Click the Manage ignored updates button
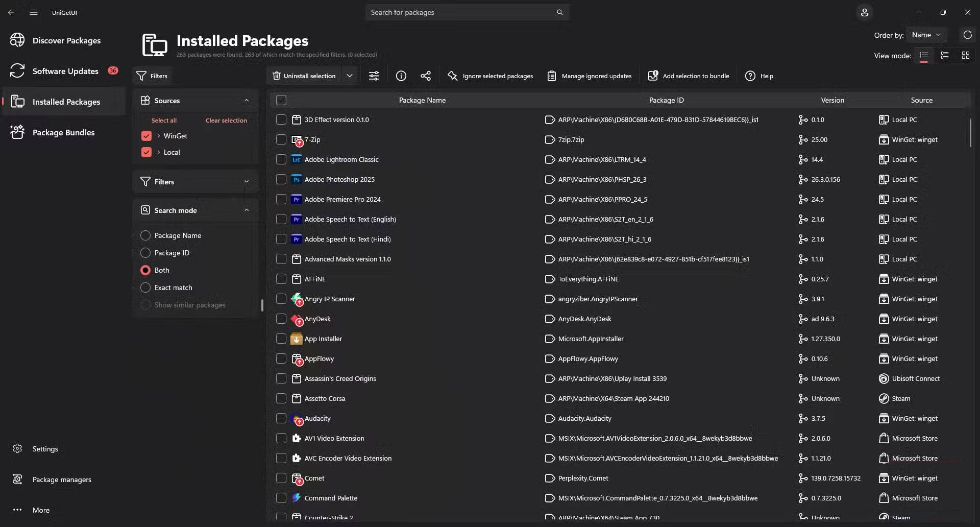 point(590,76)
